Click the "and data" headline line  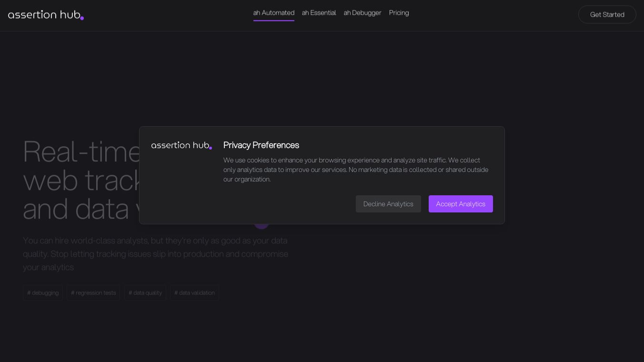coord(76,210)
